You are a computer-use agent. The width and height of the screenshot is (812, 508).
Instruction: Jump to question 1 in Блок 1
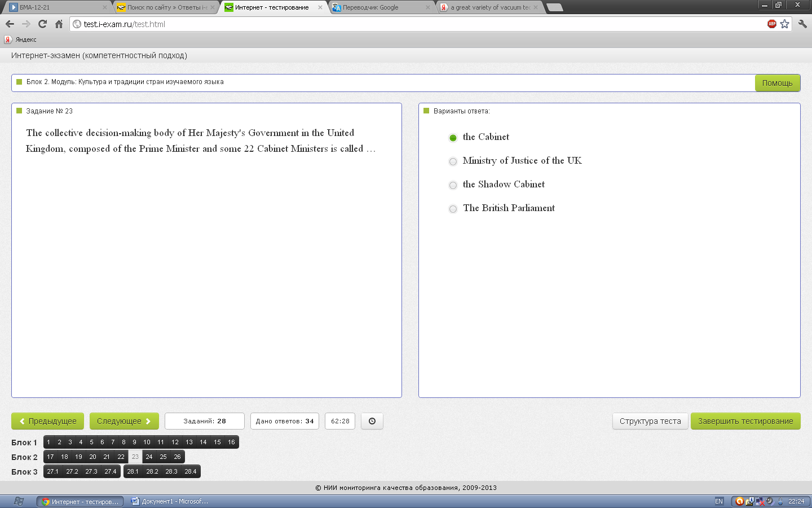coord(48,442)
